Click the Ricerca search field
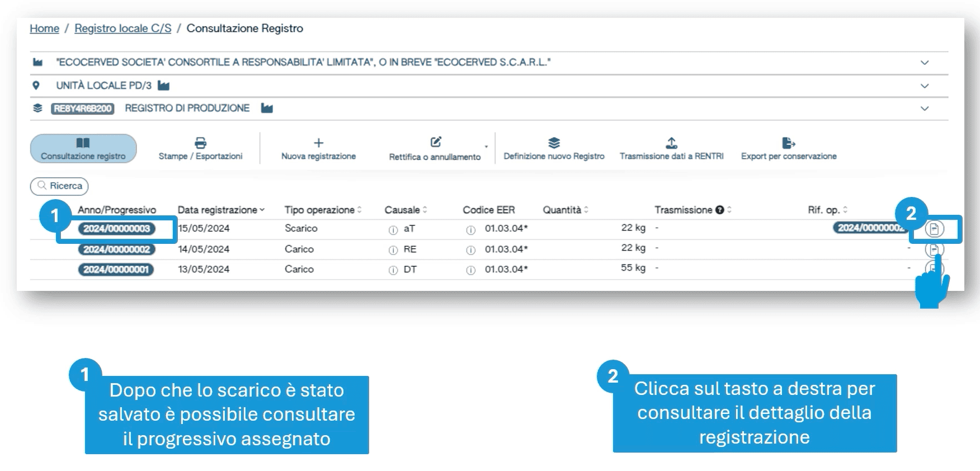The image size is (980, 471). (x=59, y=186)
